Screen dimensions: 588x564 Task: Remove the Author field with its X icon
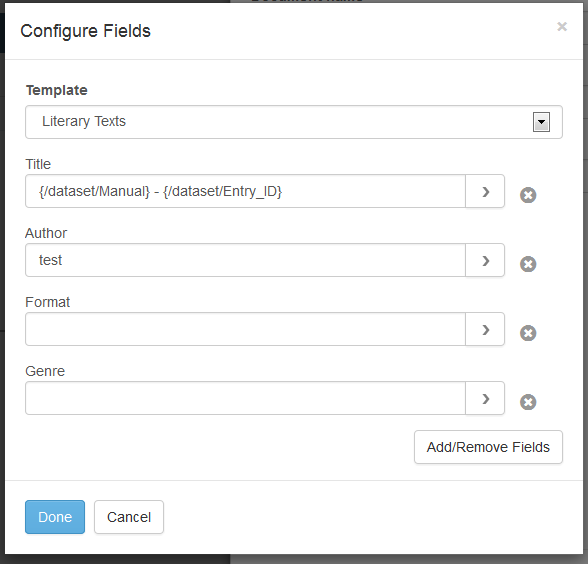pos(528,264)
